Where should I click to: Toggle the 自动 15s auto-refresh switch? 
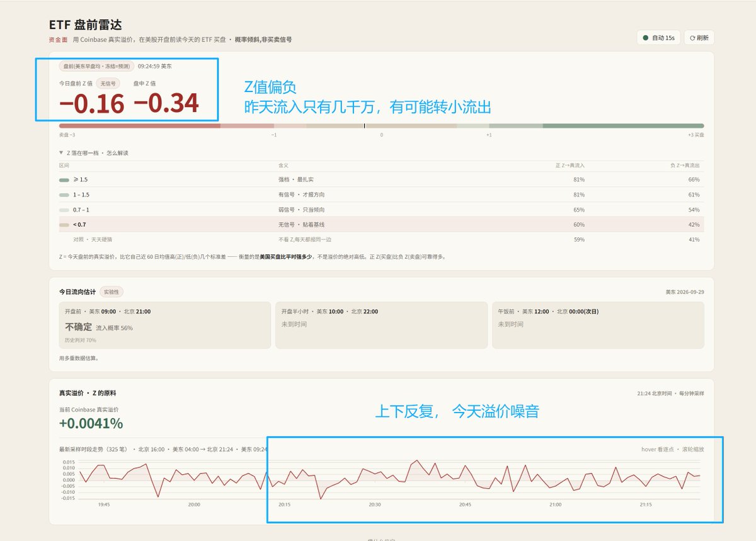[x=658, y=38]
